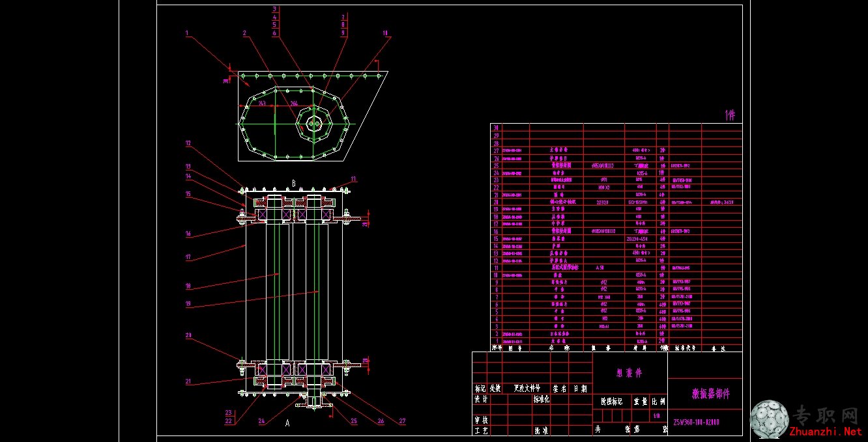Viewport: 868px width, 442px height.
Task: Click balloon number 11 beside section view
Action: click(354, 179)
